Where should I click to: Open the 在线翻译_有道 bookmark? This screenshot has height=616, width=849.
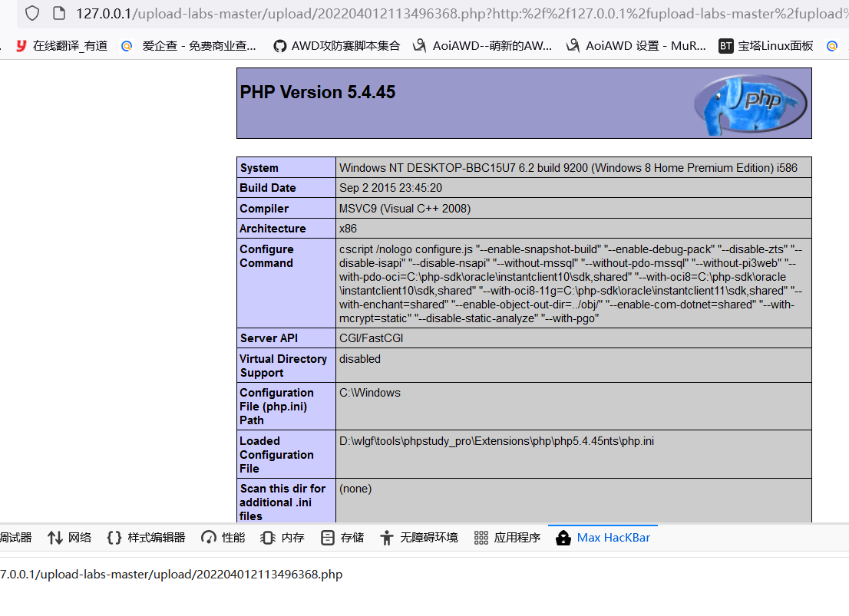pos(61,46)
